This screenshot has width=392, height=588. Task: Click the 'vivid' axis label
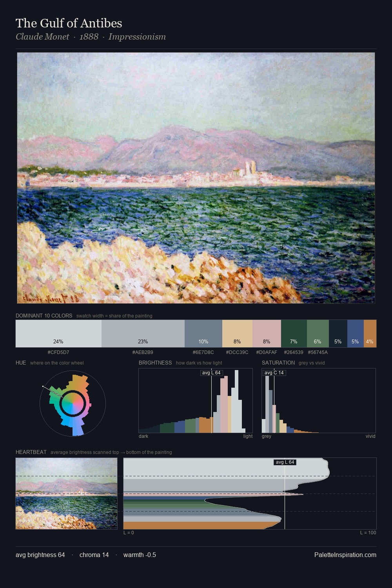(370, 436)
